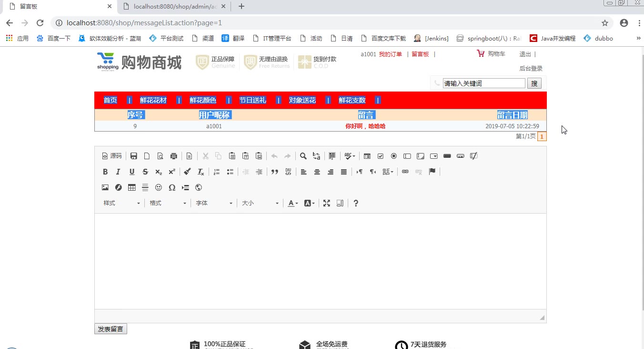
Task: Open the smiley emoticon picker
Action: 159,188
